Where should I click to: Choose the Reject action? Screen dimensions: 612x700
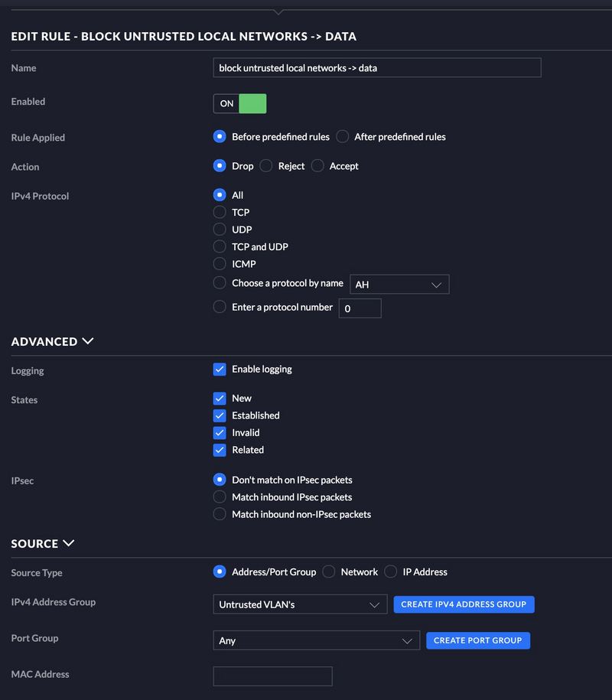click(x=266, y=166)
